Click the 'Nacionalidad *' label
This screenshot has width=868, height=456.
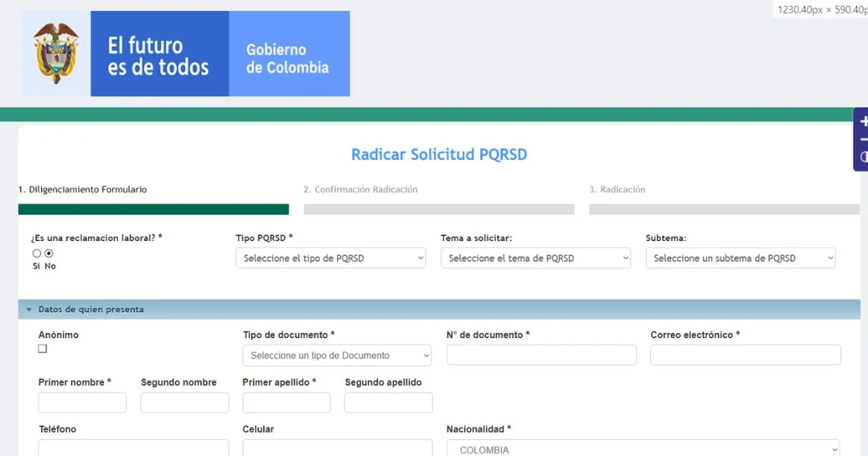(479, 429)
